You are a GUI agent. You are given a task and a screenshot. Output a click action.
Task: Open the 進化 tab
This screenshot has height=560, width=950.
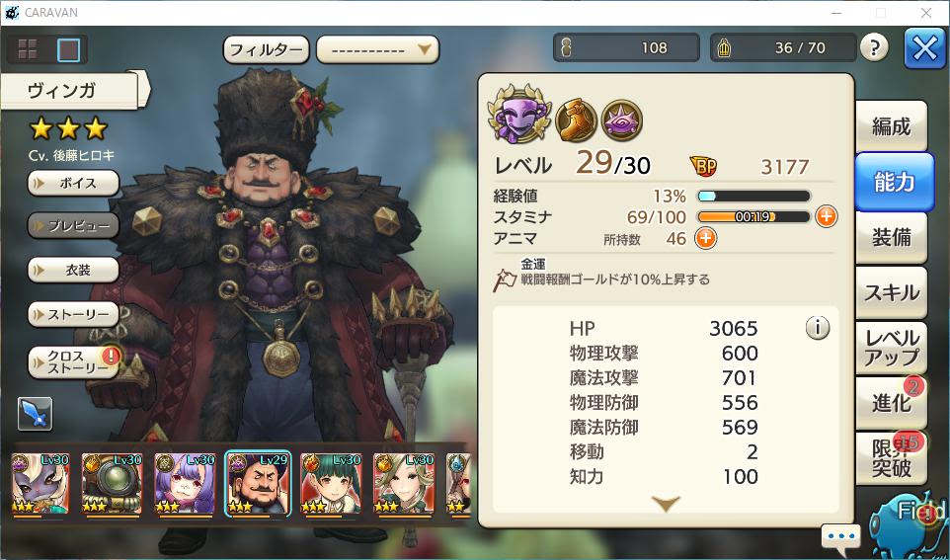(891, 404)
